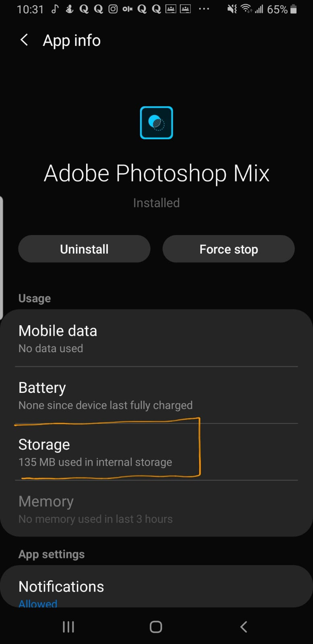Open Mobile data usage details
Image resolution: width=313 pixels, height=644 pixels.
156,339
